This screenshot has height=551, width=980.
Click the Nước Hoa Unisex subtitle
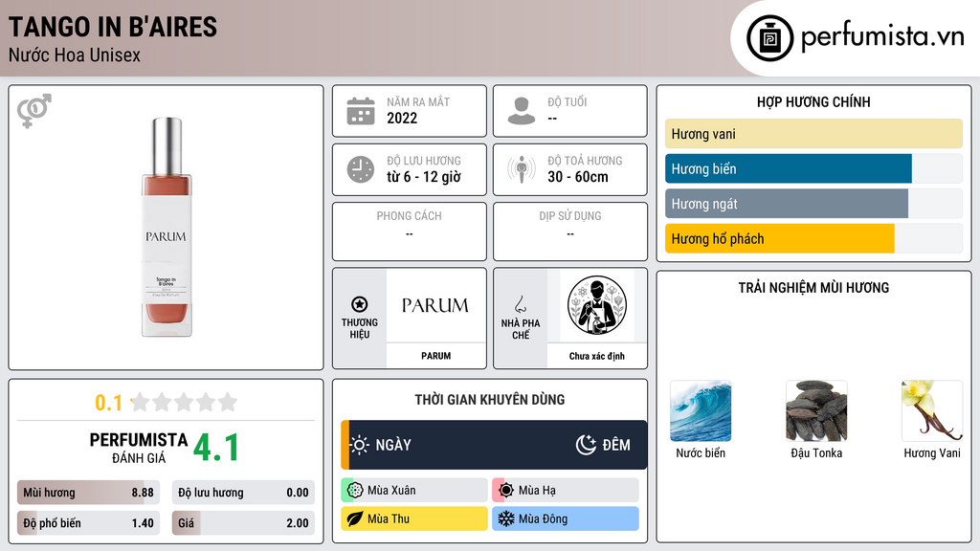click(x=75, y=55)
